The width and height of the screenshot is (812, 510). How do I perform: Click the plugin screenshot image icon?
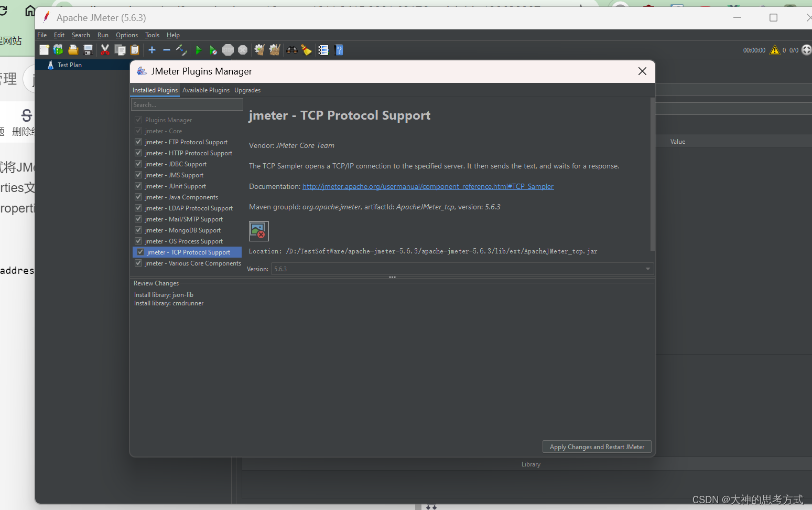pyautogui.click(x=259, y=231)
